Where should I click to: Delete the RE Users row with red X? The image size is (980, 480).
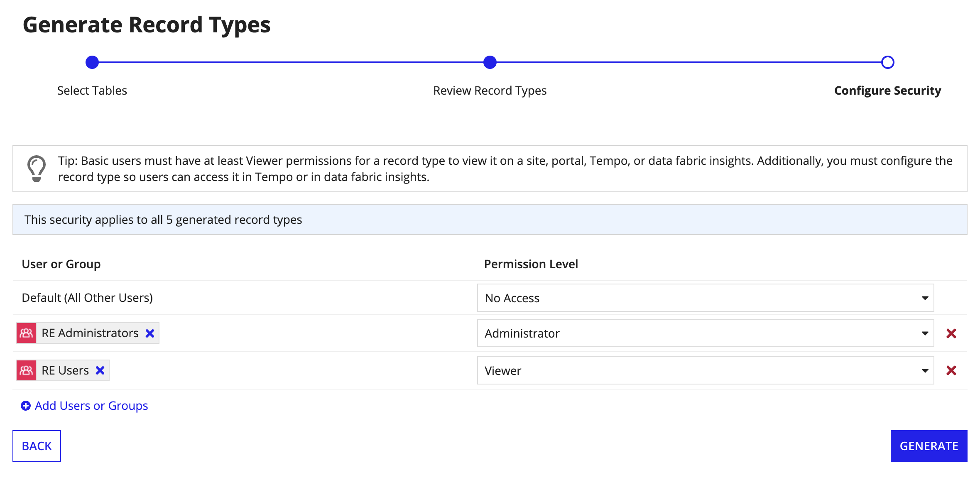tap(951, 370)
